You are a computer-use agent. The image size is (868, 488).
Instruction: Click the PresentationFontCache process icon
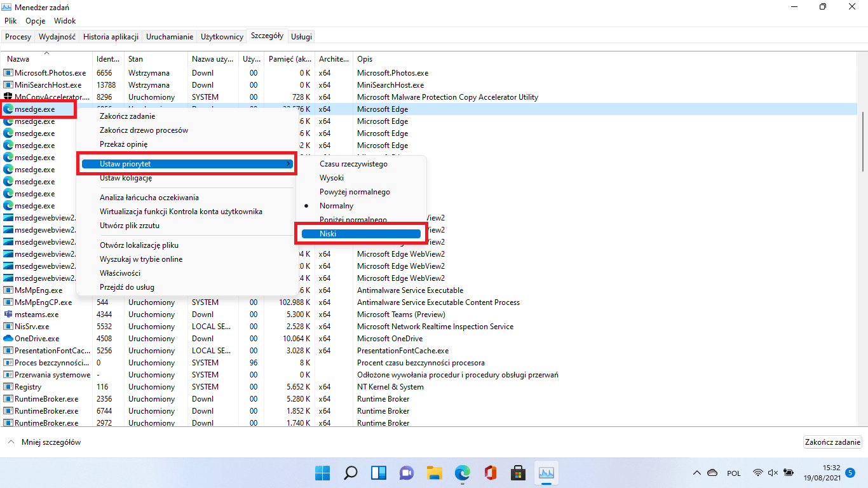pyautogui.click(x=8, y=351)
